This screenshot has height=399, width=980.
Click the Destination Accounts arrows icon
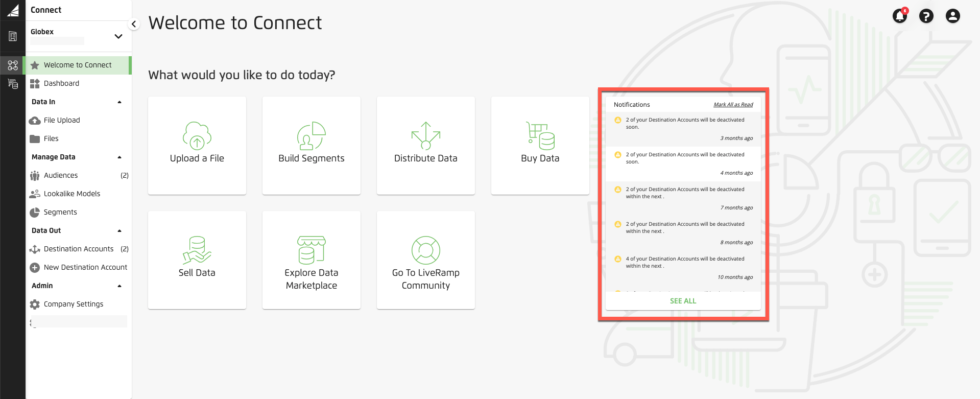35,249
